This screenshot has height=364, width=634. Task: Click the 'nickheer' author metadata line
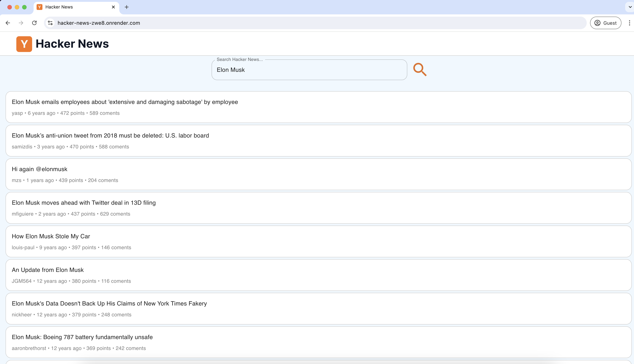pos(71,315)
